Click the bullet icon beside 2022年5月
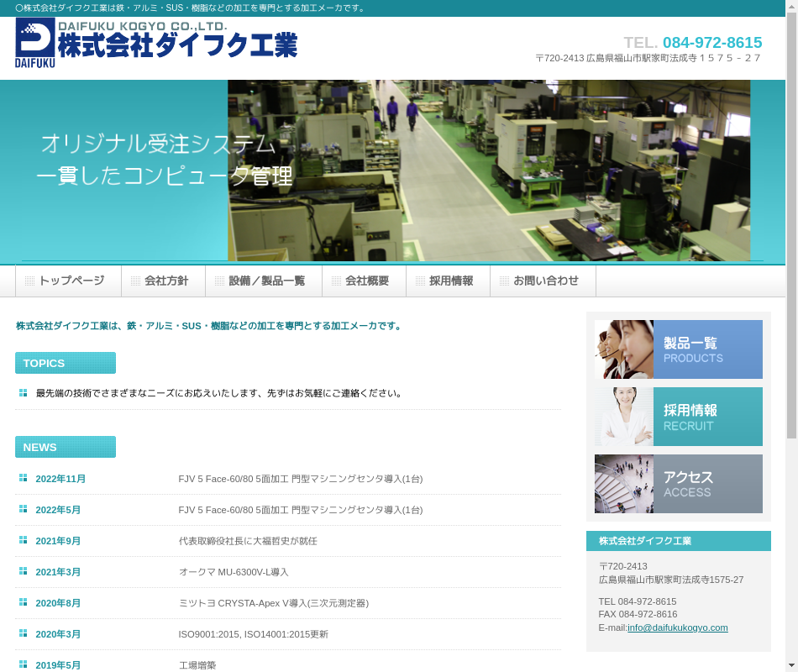Image resolution: width=798 pixels, height=672 pixels. click(x=24, y=509)
